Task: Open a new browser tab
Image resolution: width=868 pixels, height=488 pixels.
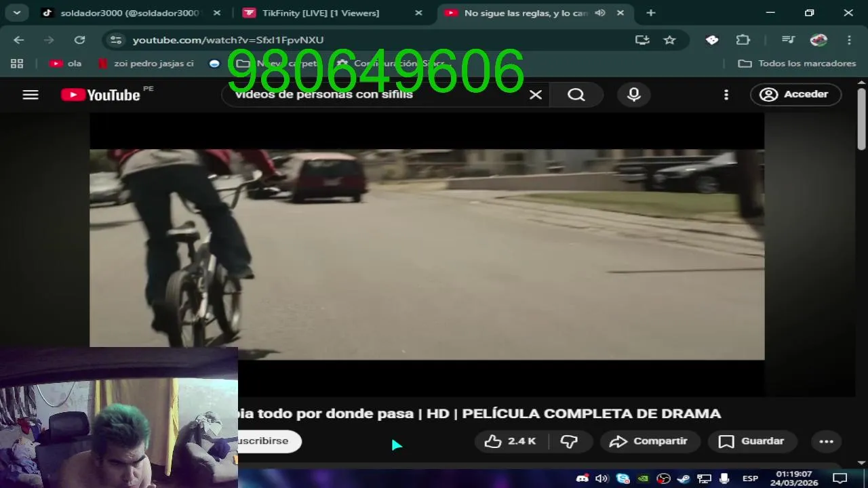Action: click(651, 13)
